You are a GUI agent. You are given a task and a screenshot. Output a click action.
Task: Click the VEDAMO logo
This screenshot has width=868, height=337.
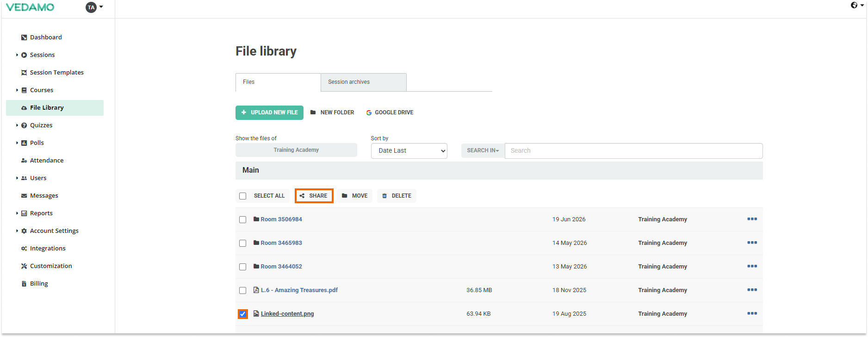(x=30, y=7)
